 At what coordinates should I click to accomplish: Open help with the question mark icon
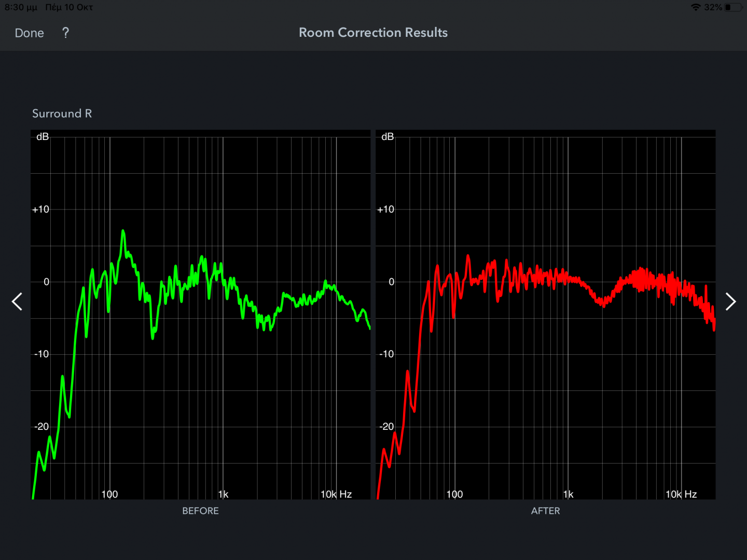tap(65, 33)
